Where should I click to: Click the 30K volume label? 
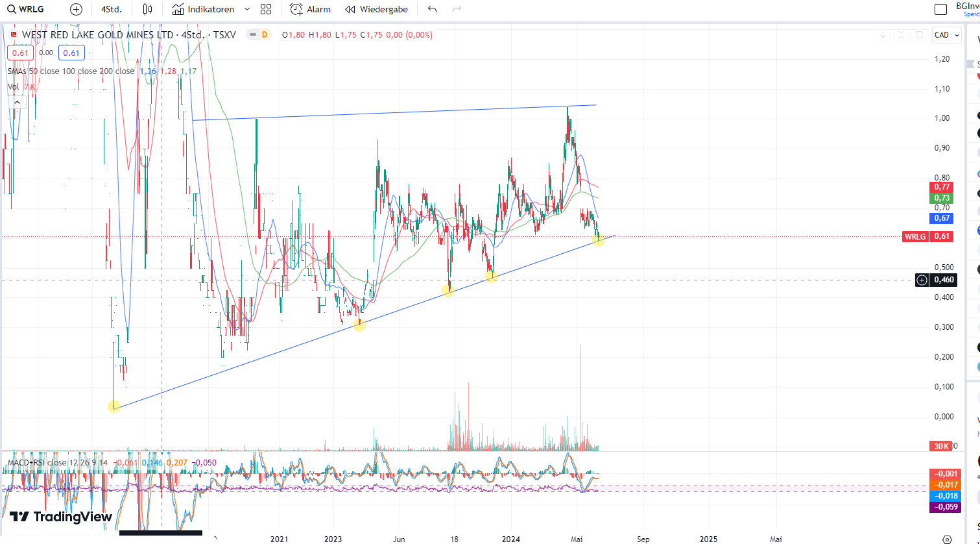[x=941, y=446]
